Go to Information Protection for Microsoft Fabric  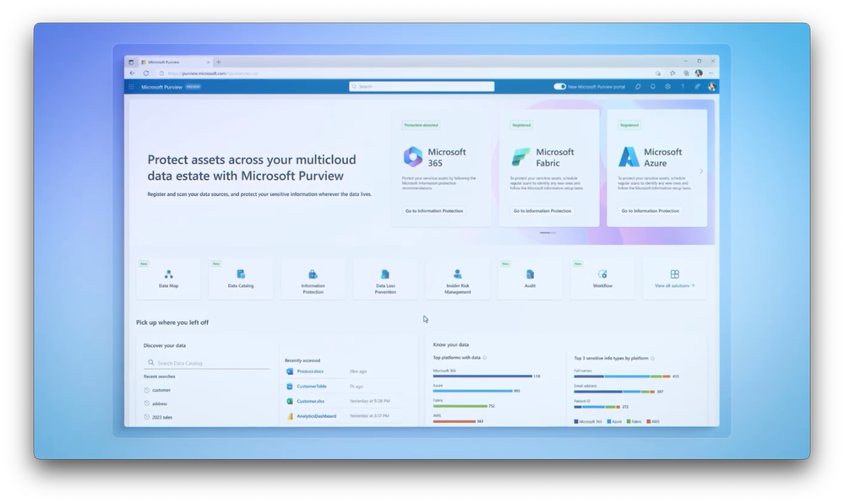click(x=542, y=211)
